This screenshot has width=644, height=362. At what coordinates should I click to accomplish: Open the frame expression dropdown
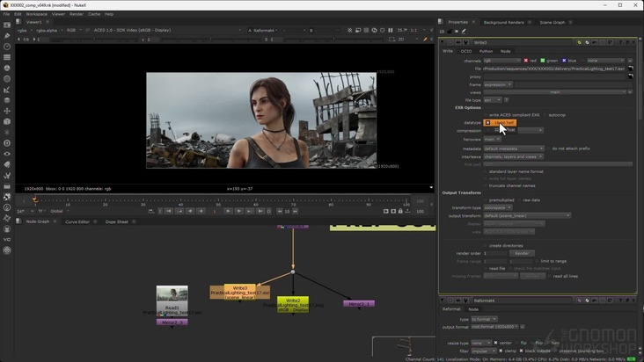click(x=498, y=84)
